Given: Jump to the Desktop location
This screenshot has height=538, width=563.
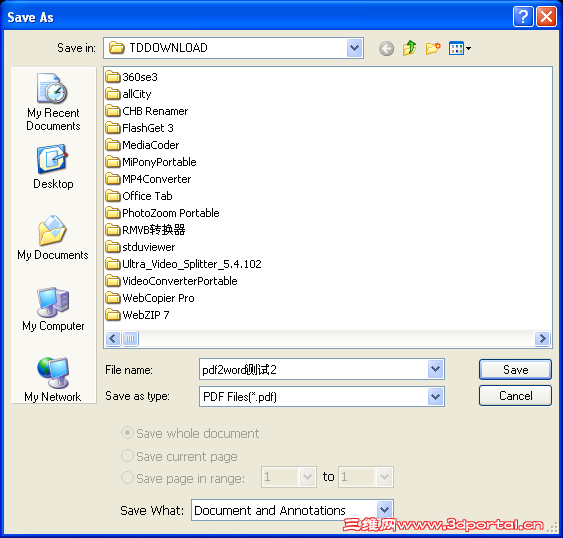Looking at the screenshot, I should pyautogui.click(x=53, y=167).
